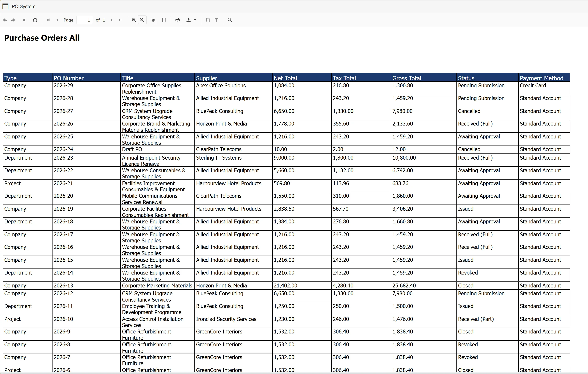
Task: Click Received (Part) status cell
Action: pyautogui.click(x=487, y=321)
